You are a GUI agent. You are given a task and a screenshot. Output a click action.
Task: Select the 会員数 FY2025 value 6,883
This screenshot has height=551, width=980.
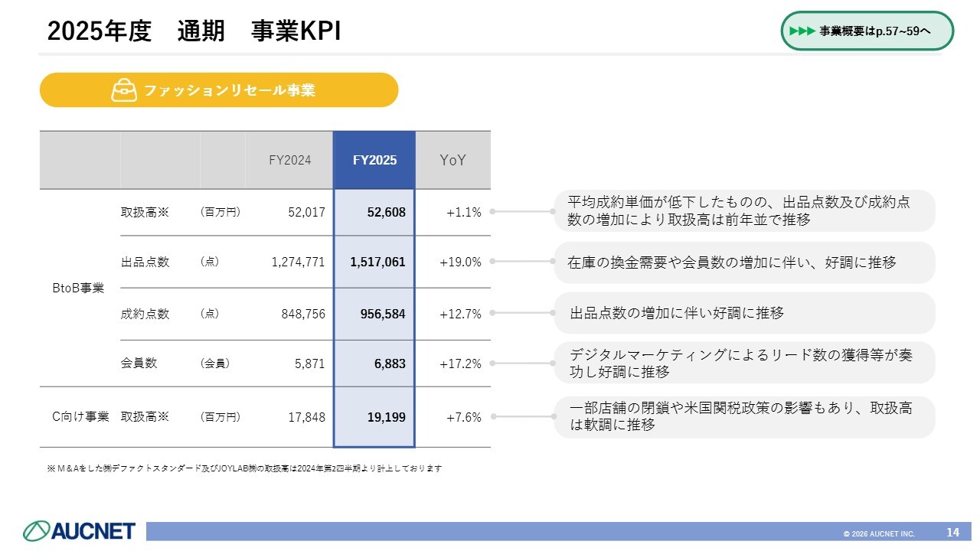390,364
